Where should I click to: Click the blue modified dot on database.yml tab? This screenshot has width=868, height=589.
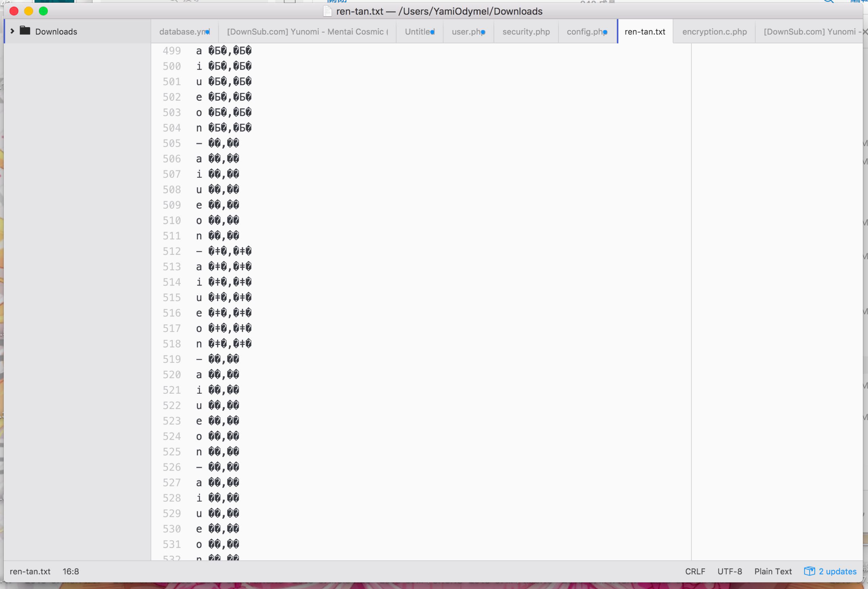click(208, 32)
